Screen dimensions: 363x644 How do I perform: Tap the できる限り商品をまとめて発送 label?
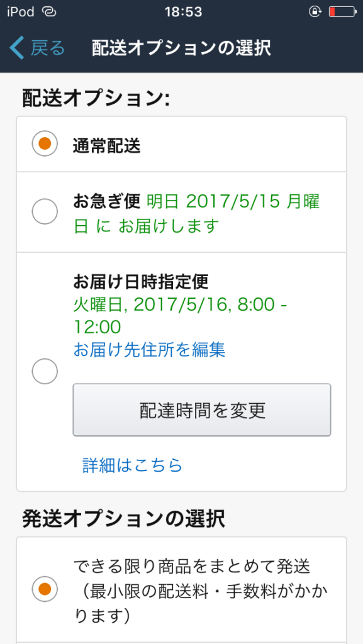(x=191, y=567)
